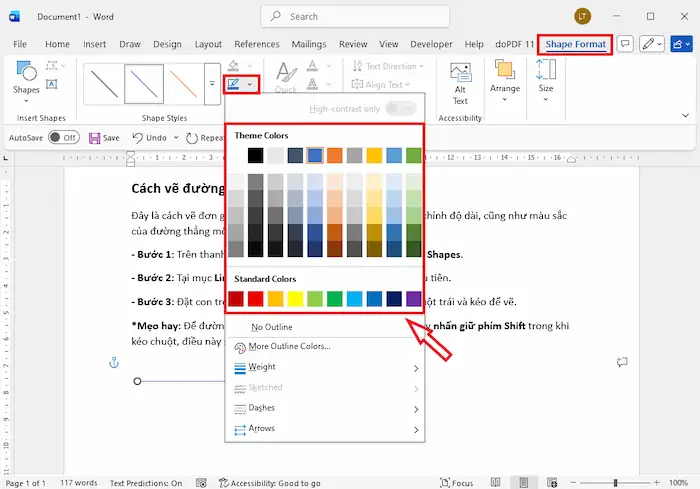Viewport: 700px width, 489px height.
Task: Open the Shape Format tab
Action: pyautogui.click(x=575, y=44)
